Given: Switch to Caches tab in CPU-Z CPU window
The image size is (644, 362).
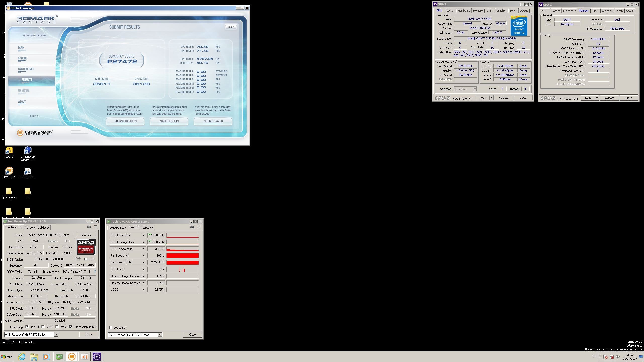Looking at the screenshot, I should (450, 11).
